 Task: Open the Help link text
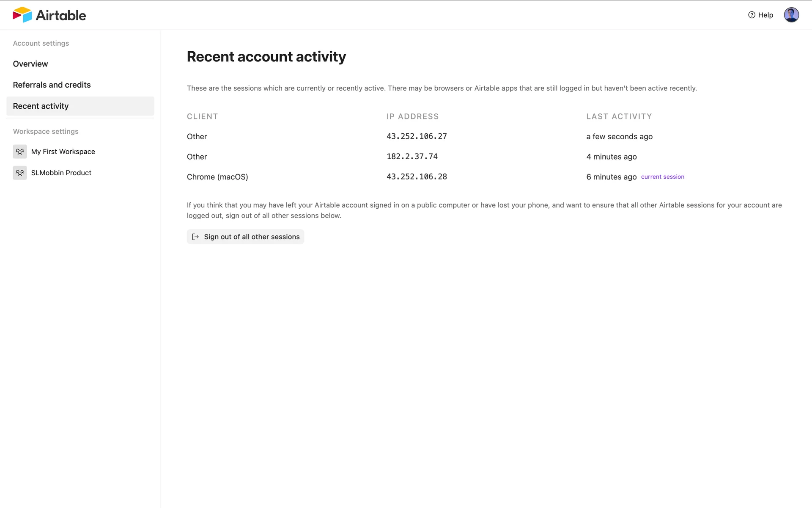pyautogui.click(x=765, y=15)
